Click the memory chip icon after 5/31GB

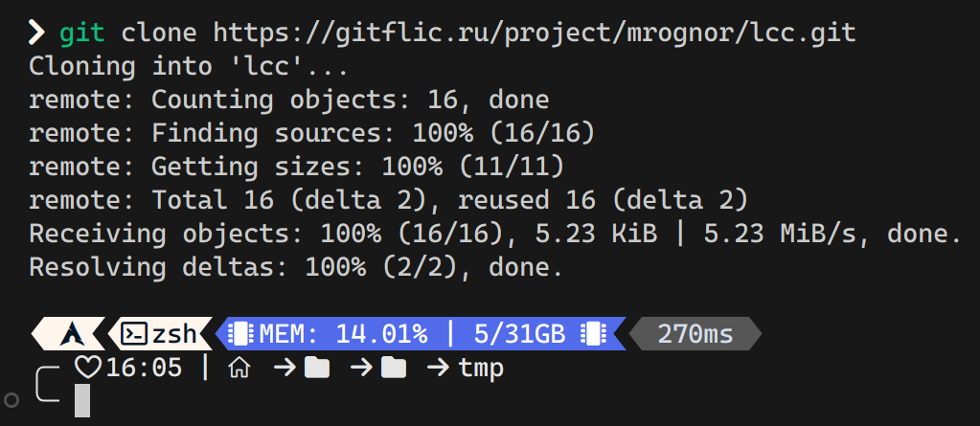(x=593, y=333)
